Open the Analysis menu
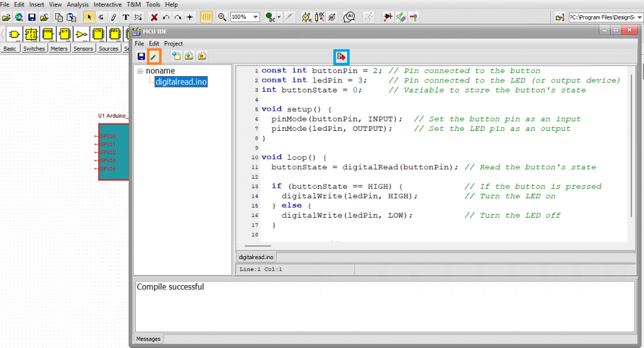 pos(78,4)
